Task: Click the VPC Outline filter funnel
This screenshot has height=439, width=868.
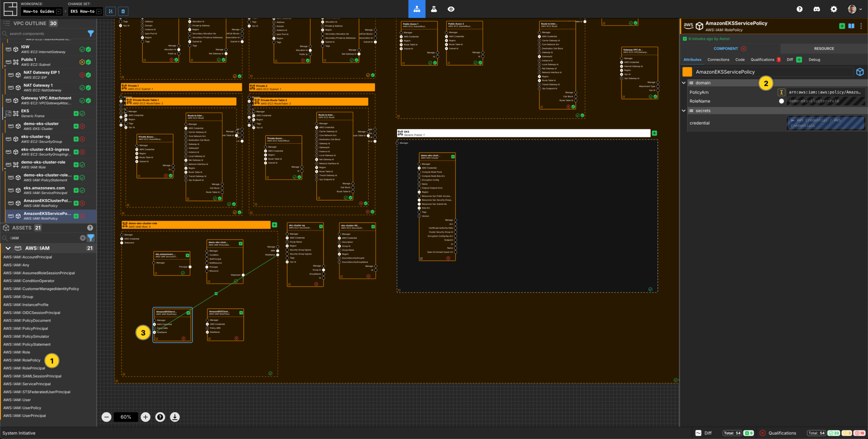Action: click(91, 33)
